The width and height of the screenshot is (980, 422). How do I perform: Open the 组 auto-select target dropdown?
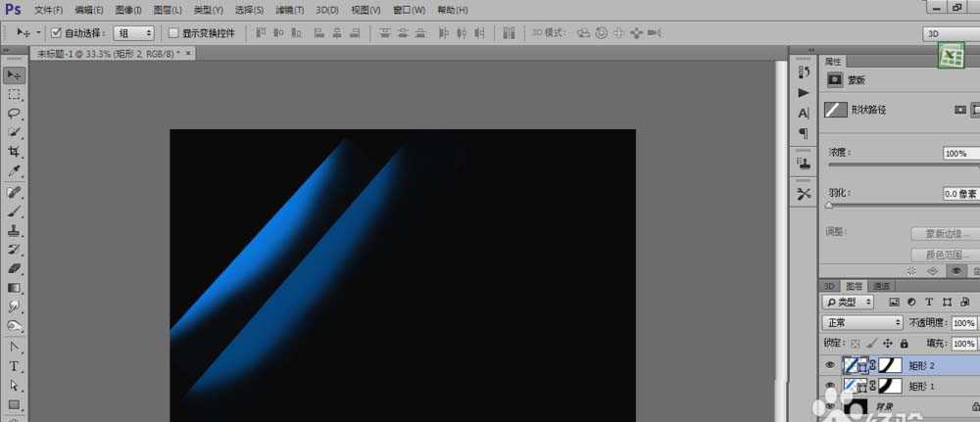[133, 32]
